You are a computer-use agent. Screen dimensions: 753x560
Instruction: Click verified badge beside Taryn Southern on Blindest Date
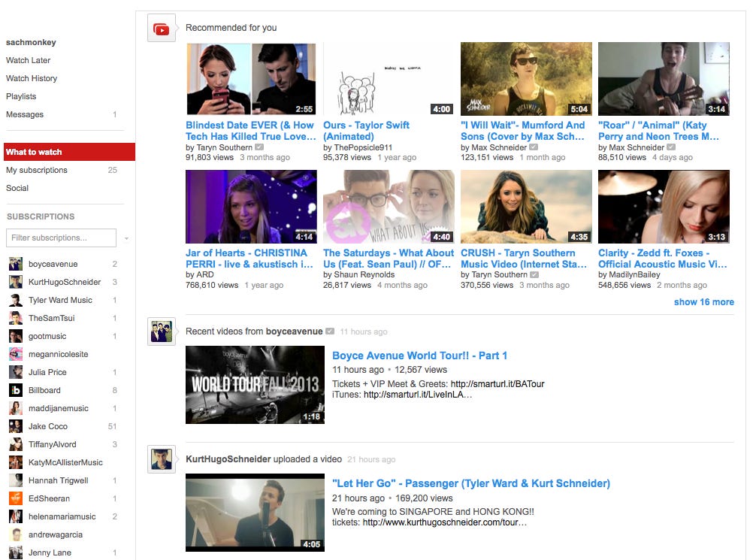pos(259,147)
